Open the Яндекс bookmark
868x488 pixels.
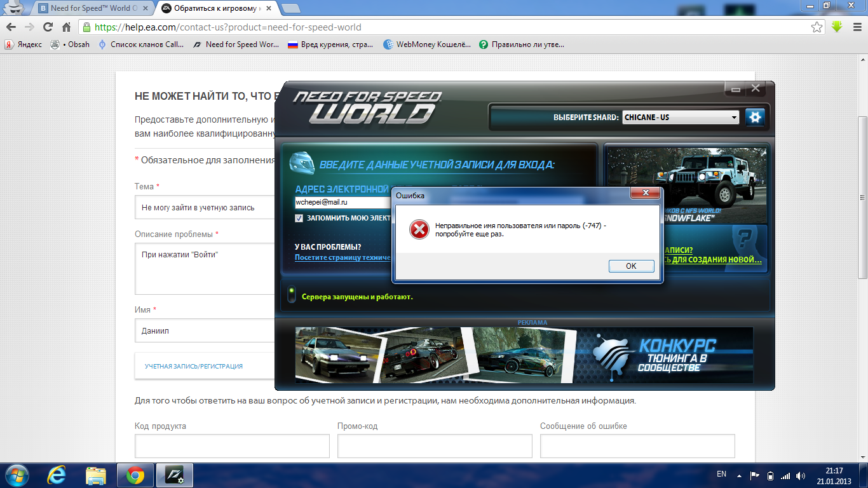(24, 44)
